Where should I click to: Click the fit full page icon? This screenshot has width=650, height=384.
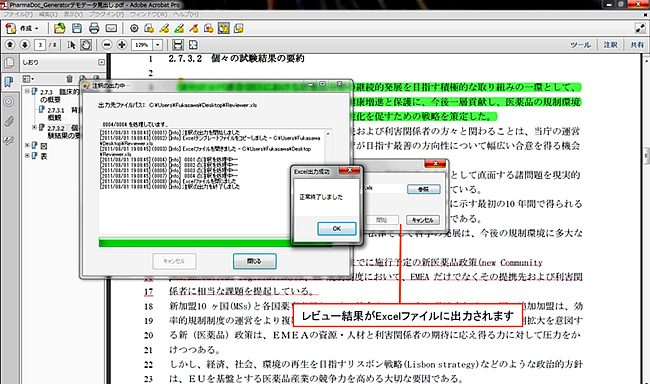193,44
